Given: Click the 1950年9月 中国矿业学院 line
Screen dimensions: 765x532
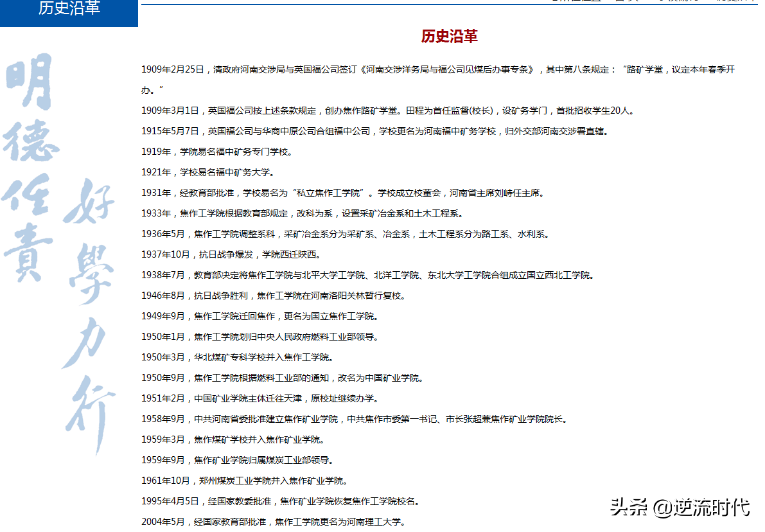Looking at the screenshot, I should (x=283, y=378).
